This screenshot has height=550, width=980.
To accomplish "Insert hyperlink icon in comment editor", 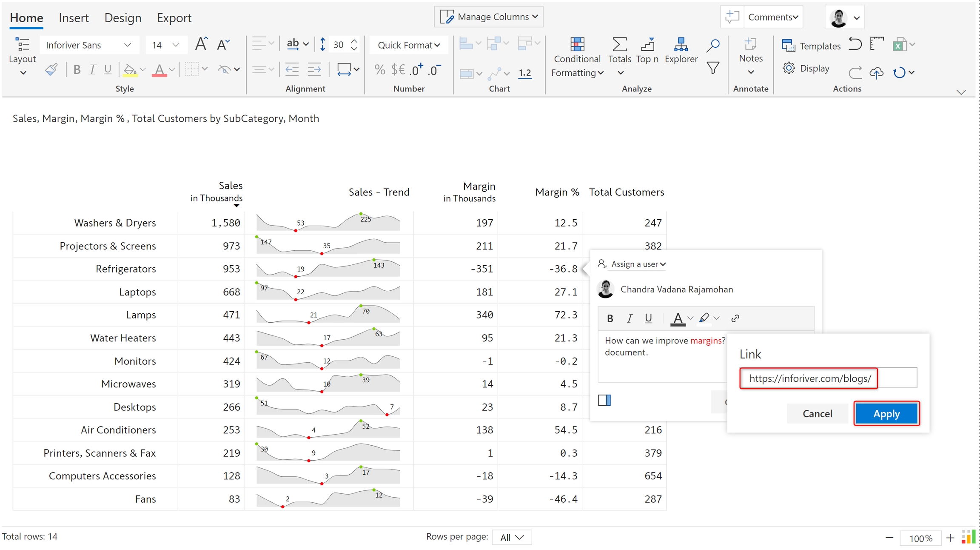I will click(x=735, y=318).
